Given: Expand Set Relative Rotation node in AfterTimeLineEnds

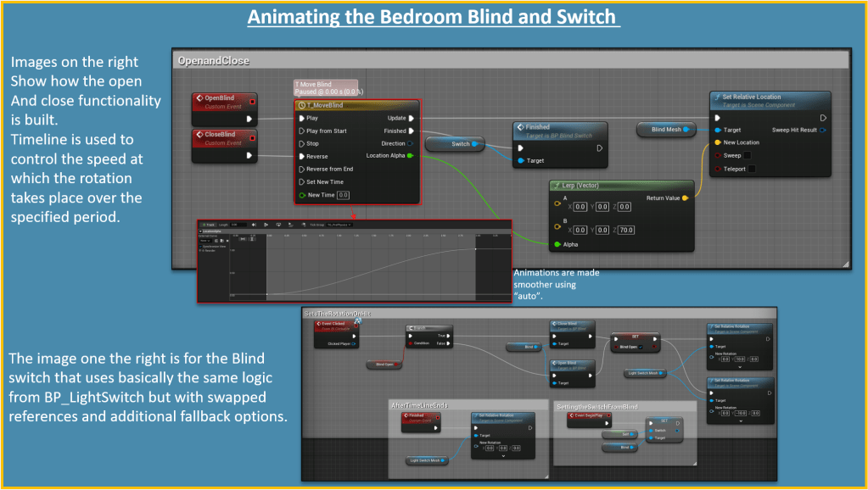Looking at the screenshot, I should pyautogui.click(x=503, y=456).
